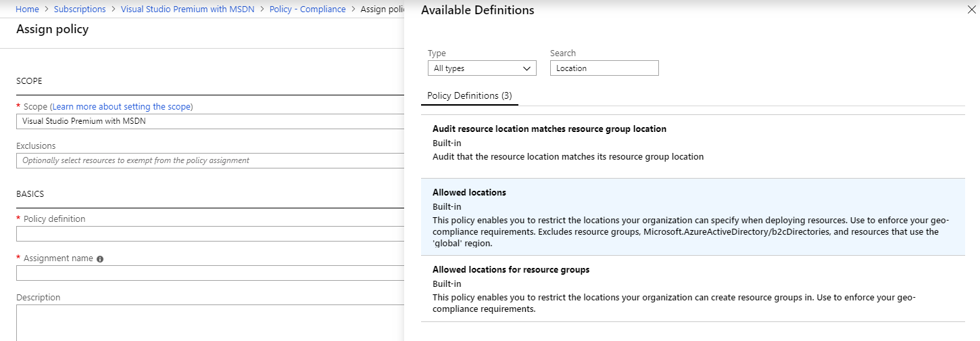Image resolution: width=980 pixels, height=341 pixels.
Task: Click the Type dropdown chevron arrow
Action: tap(527, 68)
